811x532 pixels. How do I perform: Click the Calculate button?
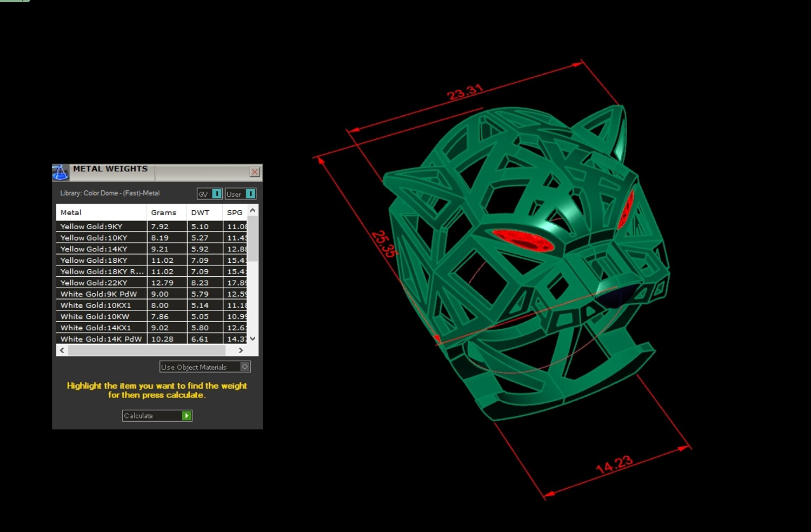[157, 415]
